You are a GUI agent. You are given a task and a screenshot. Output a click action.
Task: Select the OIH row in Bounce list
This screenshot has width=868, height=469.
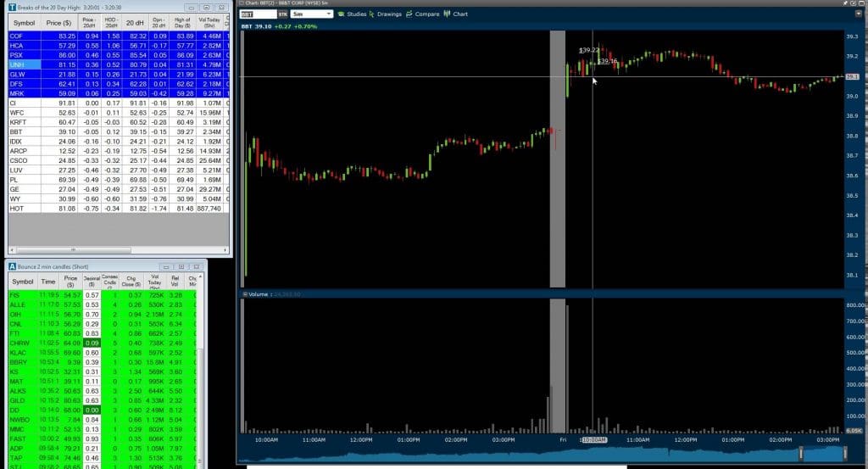(103, 315)
